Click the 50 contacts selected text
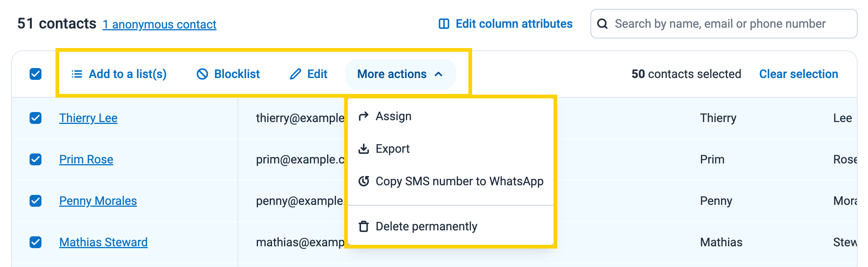The image size is (868, 267). click(x=686, y=74)
